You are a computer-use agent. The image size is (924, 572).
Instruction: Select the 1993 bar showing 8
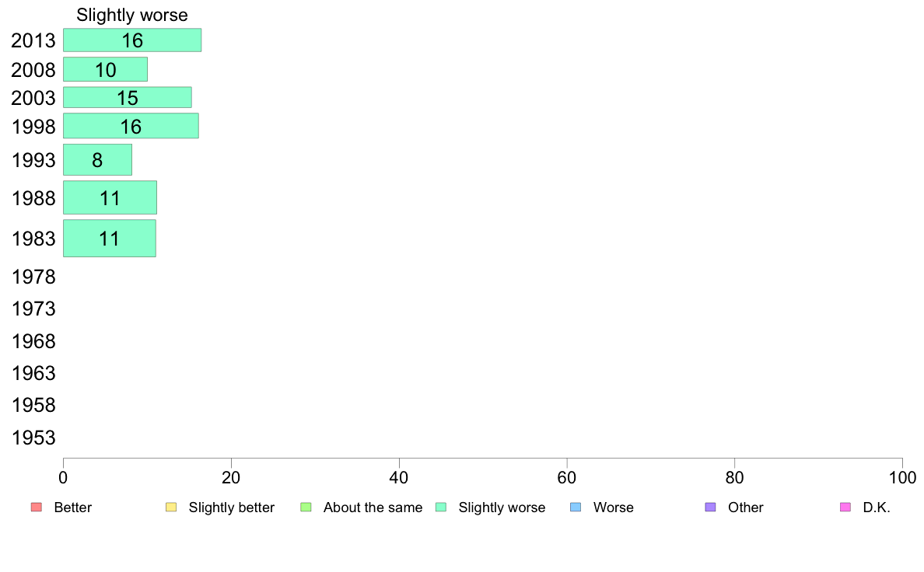pos(97,160)
